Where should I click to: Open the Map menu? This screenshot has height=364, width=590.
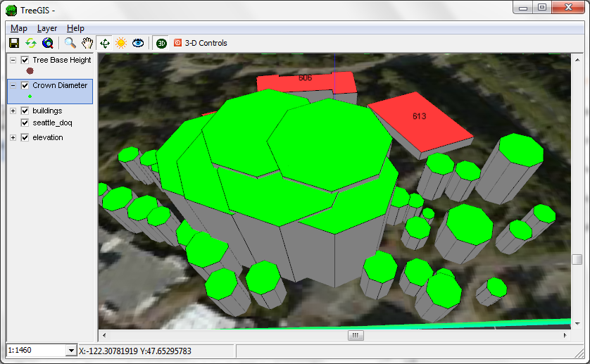pos(19,28)
